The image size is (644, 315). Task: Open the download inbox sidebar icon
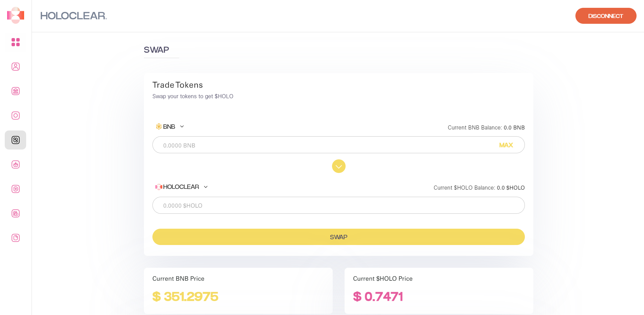coord(16,164)
